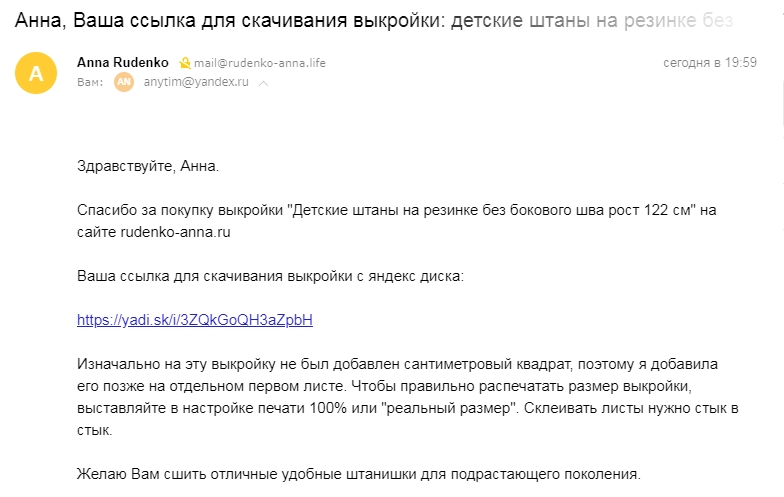Click the site name rudenko-anna.ru in the body

(x=176, y=232)
